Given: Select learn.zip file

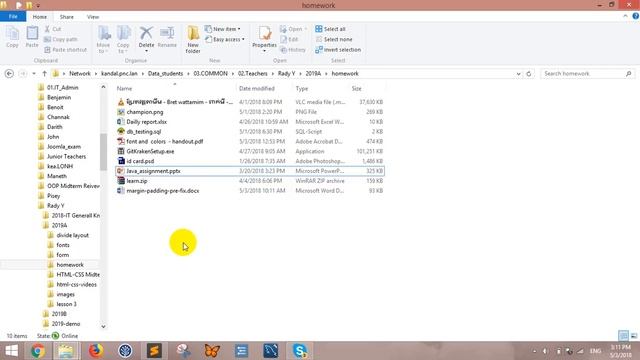Looking at the screenshot, I should 137,181.
